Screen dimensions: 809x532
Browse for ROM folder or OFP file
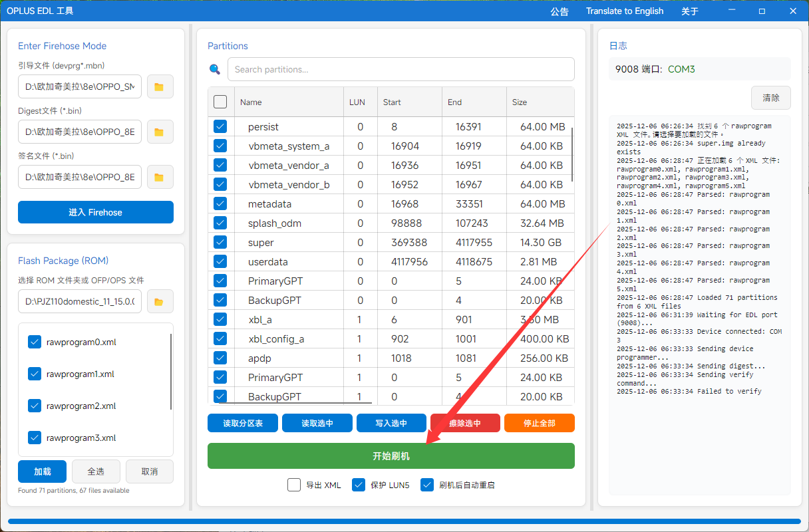(160, 302)
